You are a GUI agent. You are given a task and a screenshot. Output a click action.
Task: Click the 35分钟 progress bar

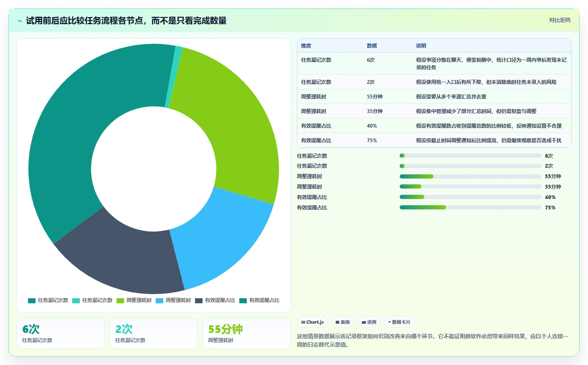click(x=470, y=186)
